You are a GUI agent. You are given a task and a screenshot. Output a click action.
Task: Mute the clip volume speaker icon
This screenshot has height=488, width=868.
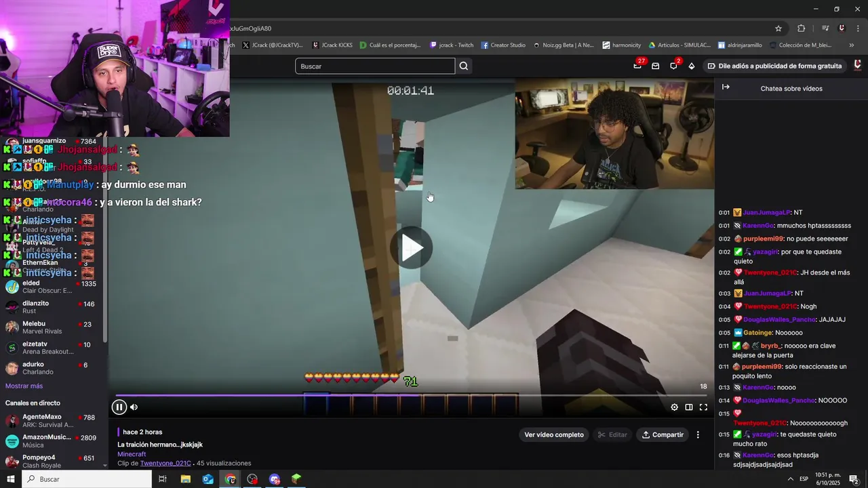point(134,407)
